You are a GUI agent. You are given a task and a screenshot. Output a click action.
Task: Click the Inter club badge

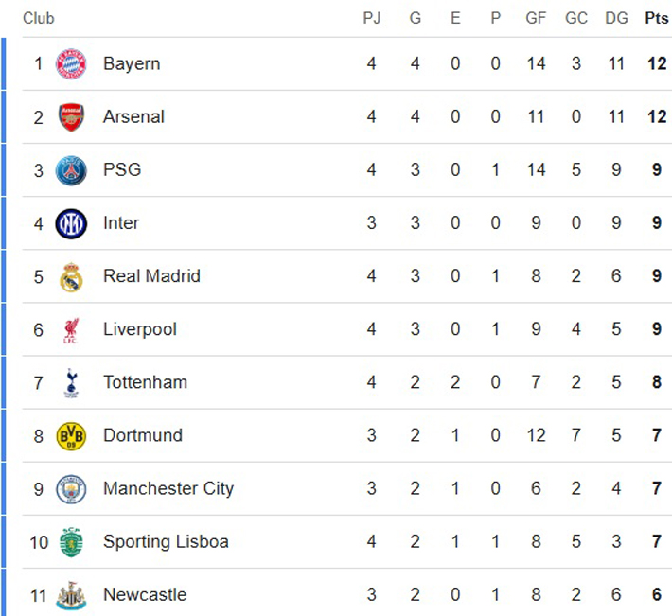(71, 223)
